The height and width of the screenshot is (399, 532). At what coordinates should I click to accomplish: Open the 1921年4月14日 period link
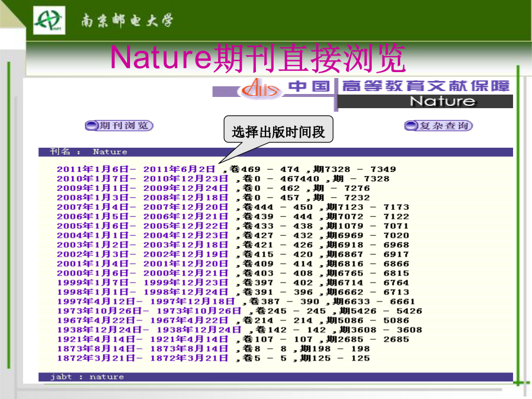[142, 339]
